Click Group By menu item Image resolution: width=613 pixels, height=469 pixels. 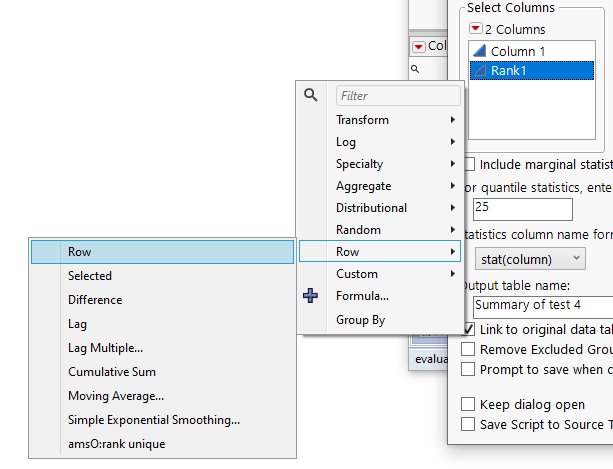pyautogui.click(x=360, y=320)
